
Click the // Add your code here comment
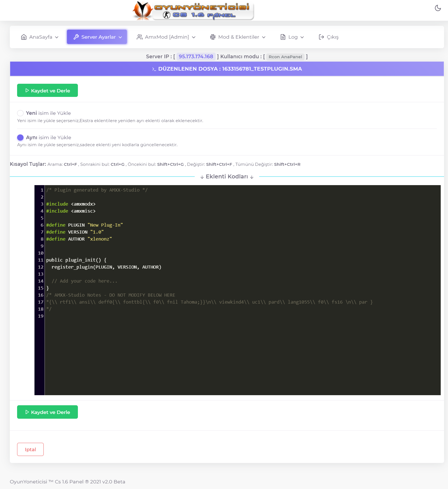(84, 281)
